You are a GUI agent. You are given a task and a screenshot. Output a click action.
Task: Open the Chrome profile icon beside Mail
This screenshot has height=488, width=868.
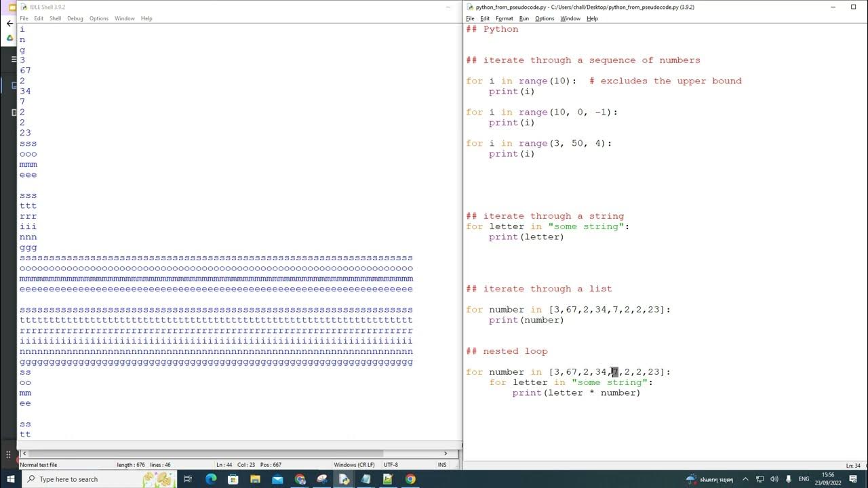[300, 479]
